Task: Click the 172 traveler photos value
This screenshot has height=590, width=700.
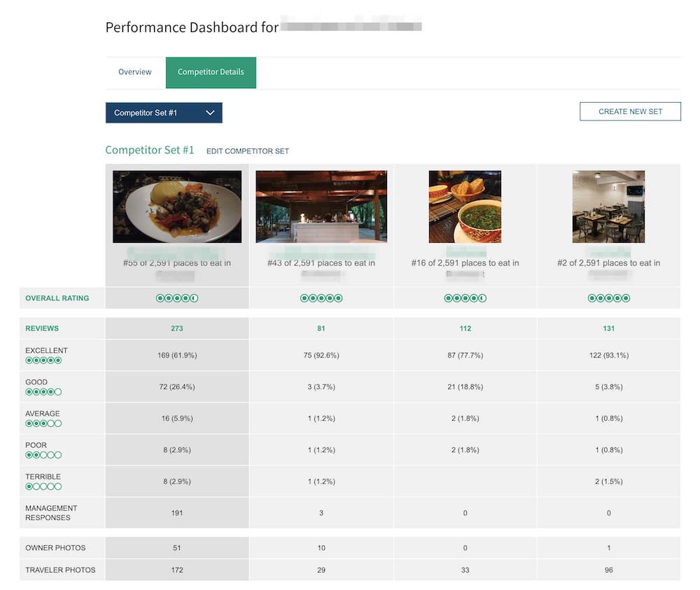Action: pos(177,570)
